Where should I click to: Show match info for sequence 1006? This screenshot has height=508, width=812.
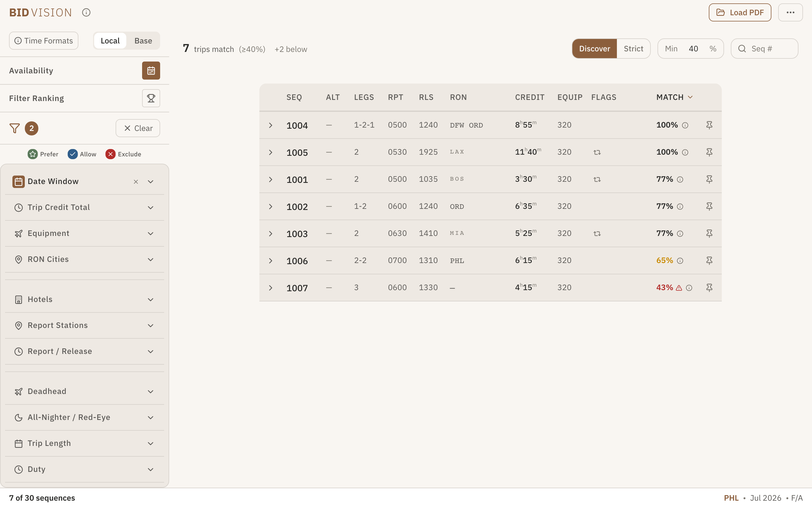coord(680,261)
